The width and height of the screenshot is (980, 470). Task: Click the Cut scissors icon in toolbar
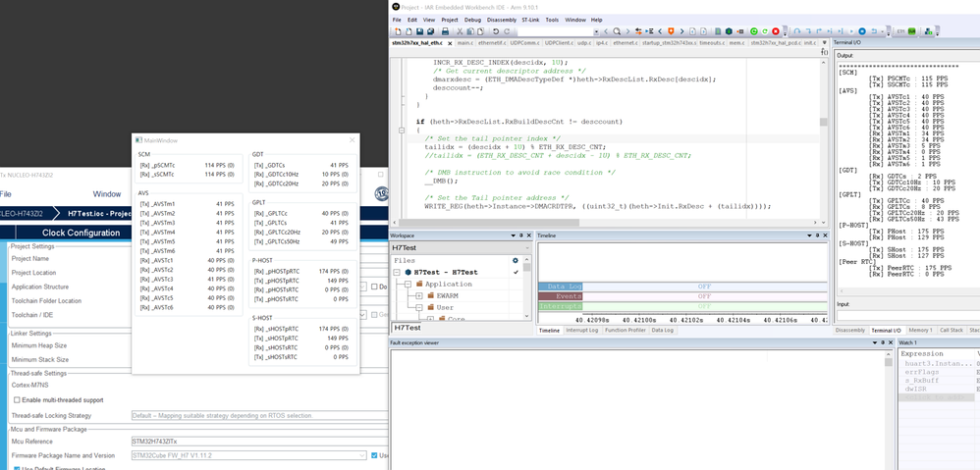pyautogui.click(x=461, y=31)
